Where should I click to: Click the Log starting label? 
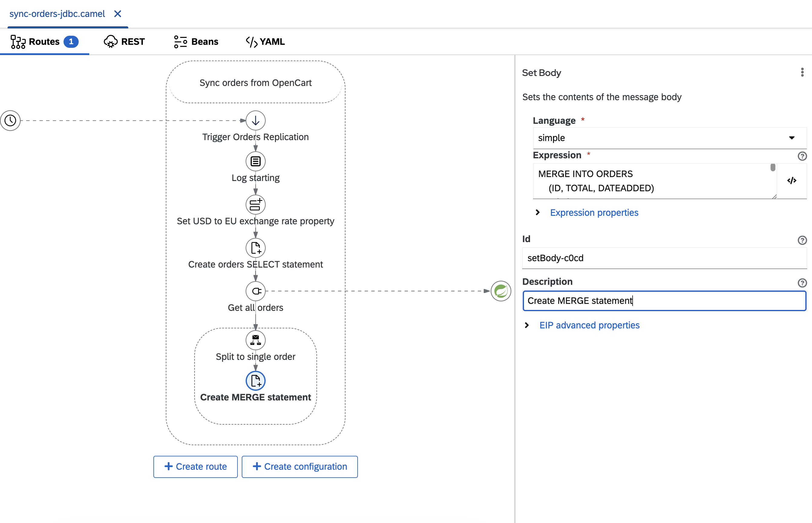point(255,178)
